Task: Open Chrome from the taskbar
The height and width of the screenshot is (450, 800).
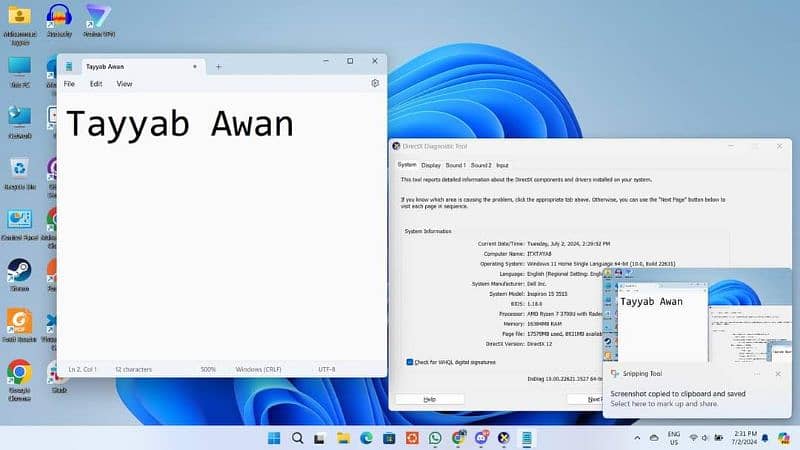Action: pos(458,438)
